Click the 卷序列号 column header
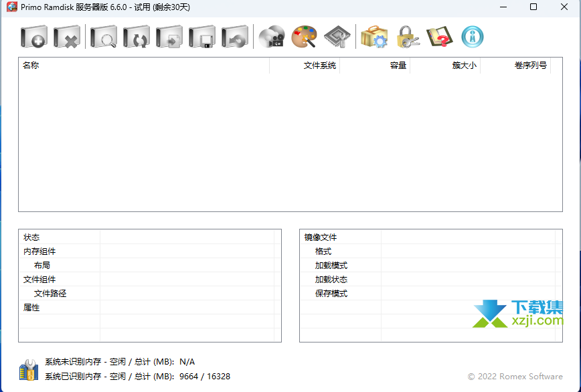This screenshot has width=581, height=392. tap(515, 66)
